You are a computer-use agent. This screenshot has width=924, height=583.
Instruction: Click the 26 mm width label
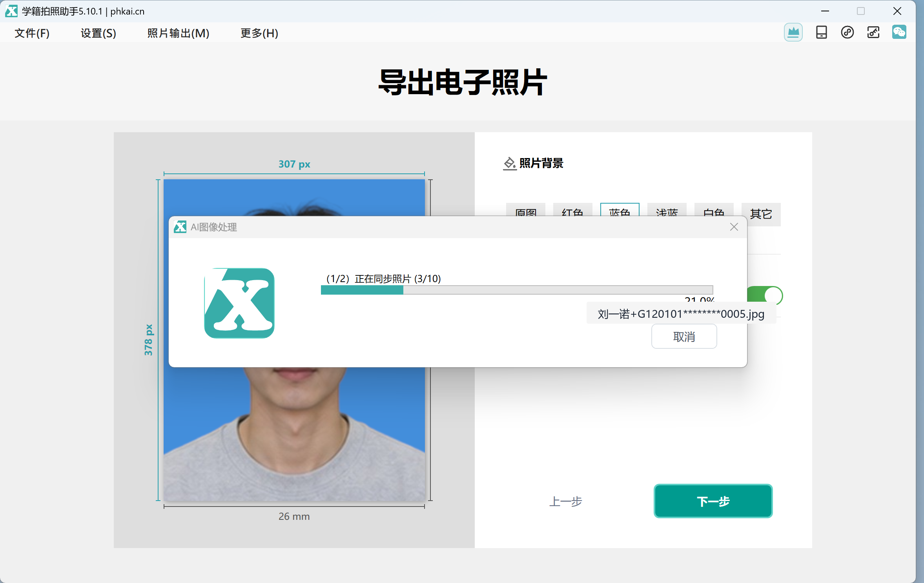(x=294, y=516)
